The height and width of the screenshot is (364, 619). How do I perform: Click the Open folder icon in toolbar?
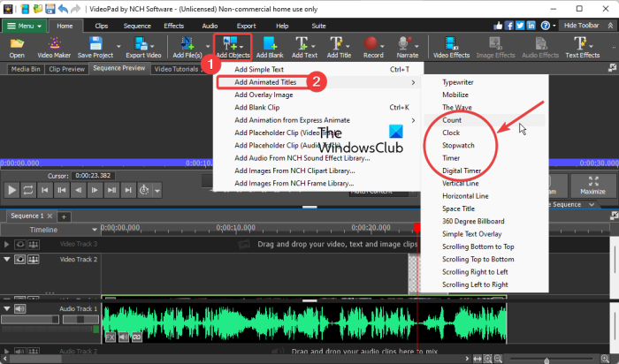click(17, 45)
